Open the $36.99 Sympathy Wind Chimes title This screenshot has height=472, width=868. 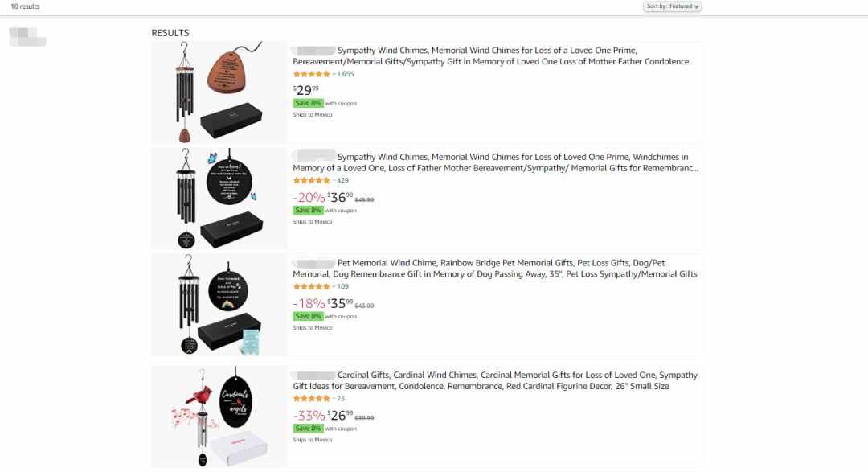[x=495, y=162]
